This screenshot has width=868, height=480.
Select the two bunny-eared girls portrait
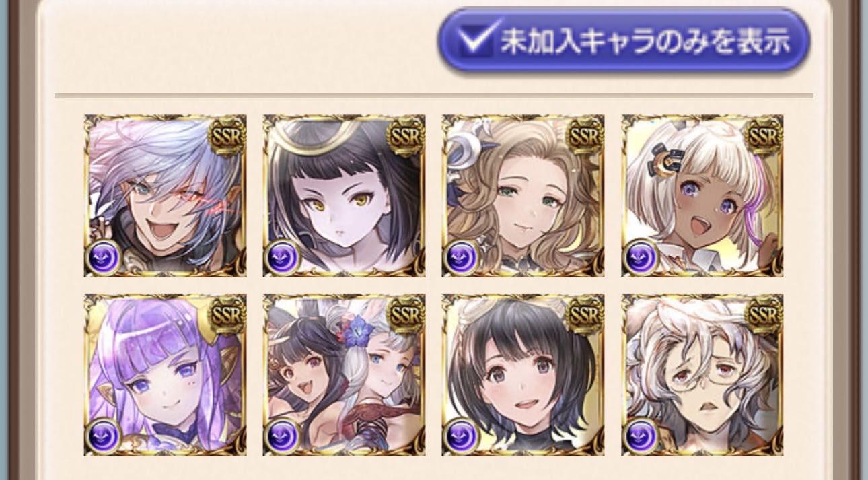344,375
